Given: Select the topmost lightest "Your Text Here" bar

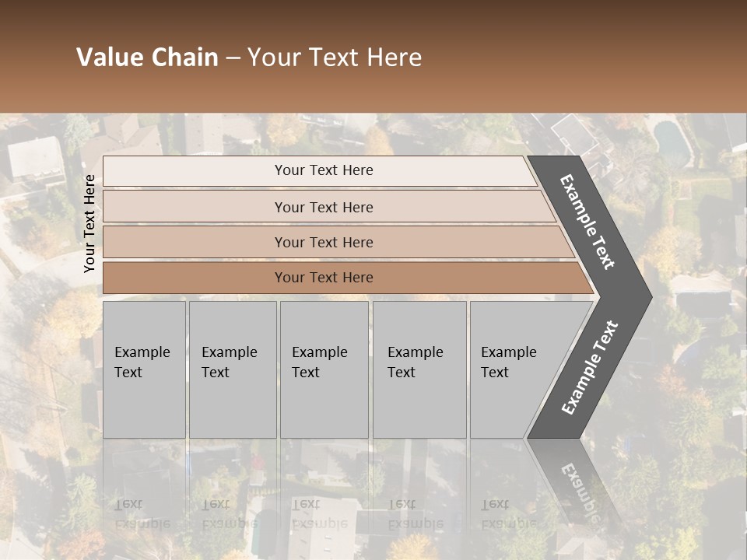Looking at the screenshot, I should 324,170.
